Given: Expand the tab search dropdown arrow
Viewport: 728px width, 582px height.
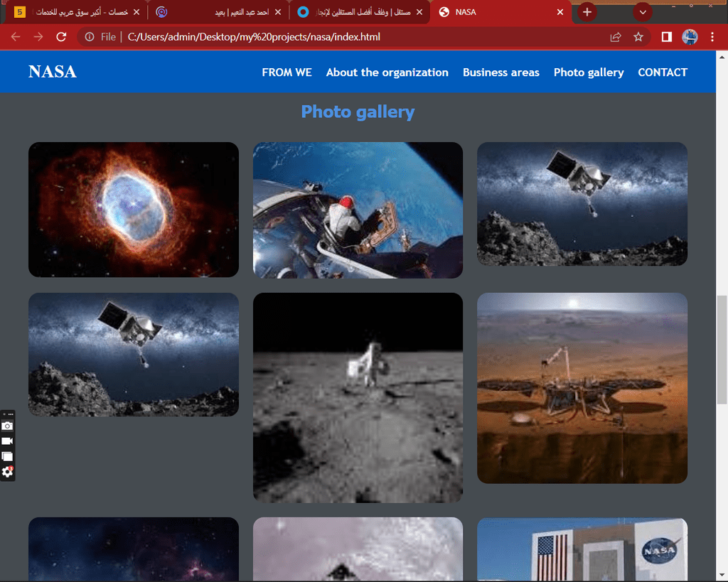Looking at the screenshot, I should click(643, 12).
